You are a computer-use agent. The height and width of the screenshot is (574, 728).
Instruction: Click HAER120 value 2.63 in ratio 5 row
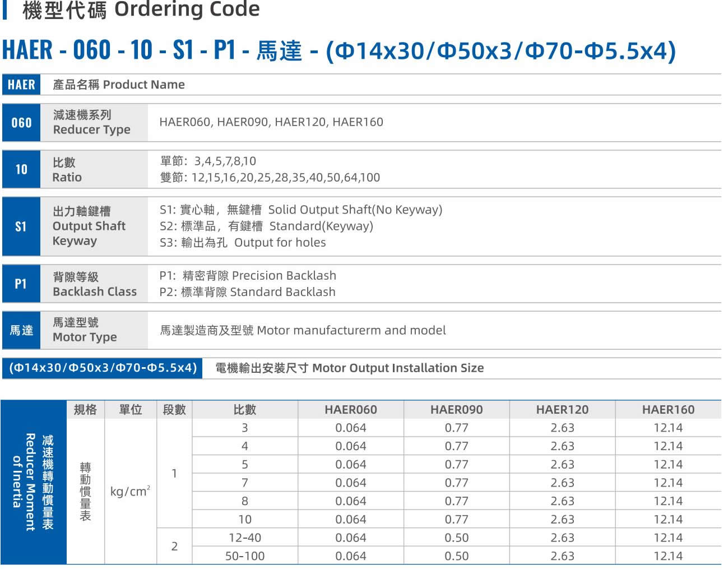click(x=563, y=465)
